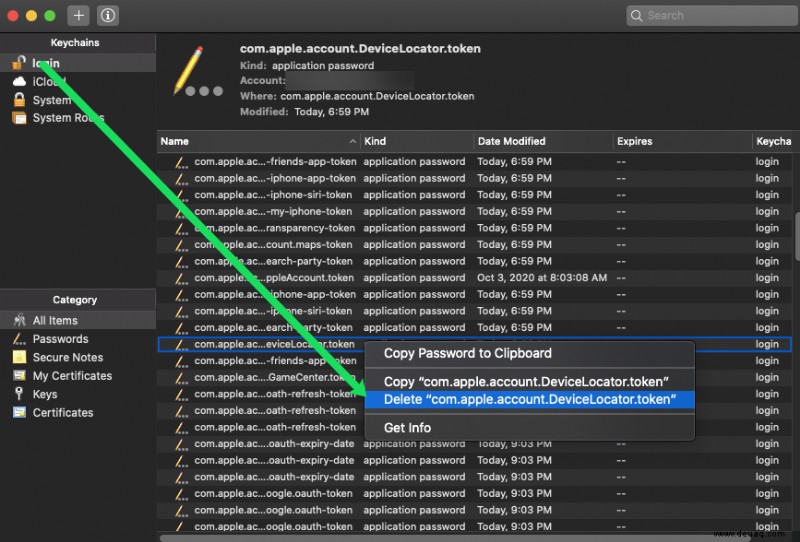Click the Where: com.apple.account.DeviceLocator.token text
Image resolution: width=800 pixels, height=542 pixels.
357,96
